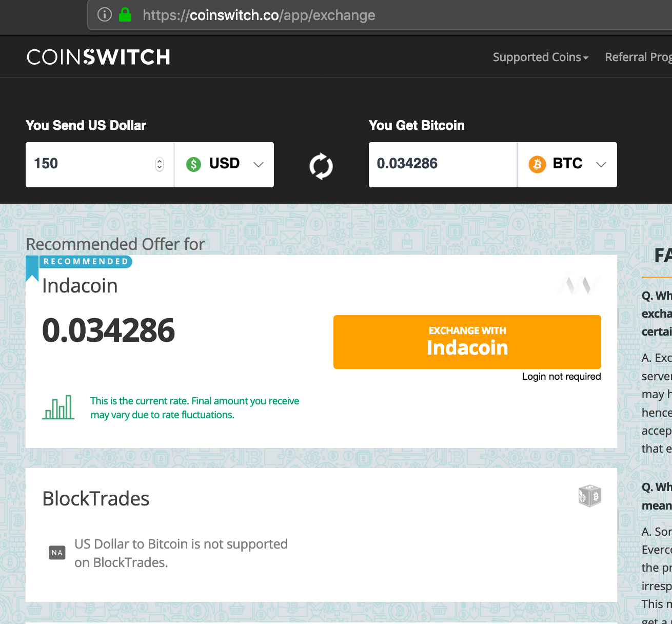Screen dimensions: 672x624
Task: Click the NA badge for BlockTrades
Action: [x=57, y=553]
